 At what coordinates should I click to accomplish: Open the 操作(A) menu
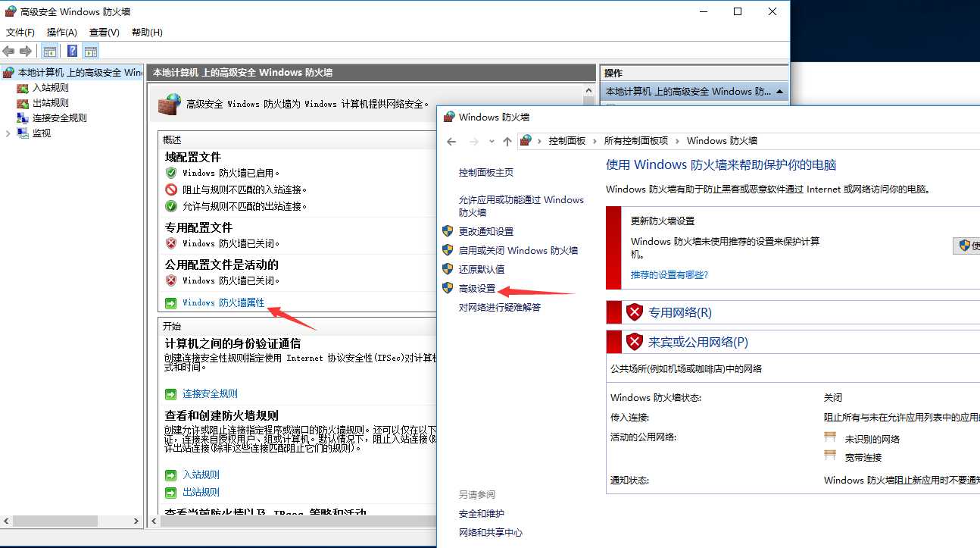pyautogui.click(x=62, y=32)
